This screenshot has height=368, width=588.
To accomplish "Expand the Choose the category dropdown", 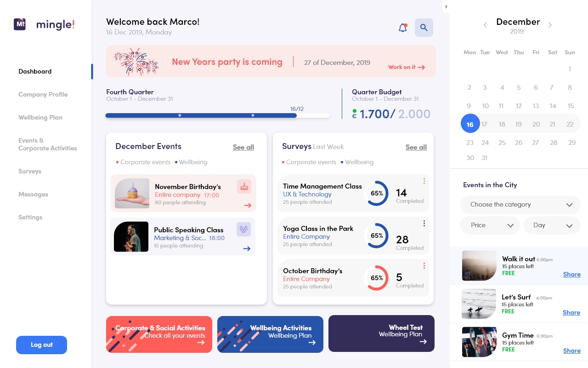I will tap(520, 205).
